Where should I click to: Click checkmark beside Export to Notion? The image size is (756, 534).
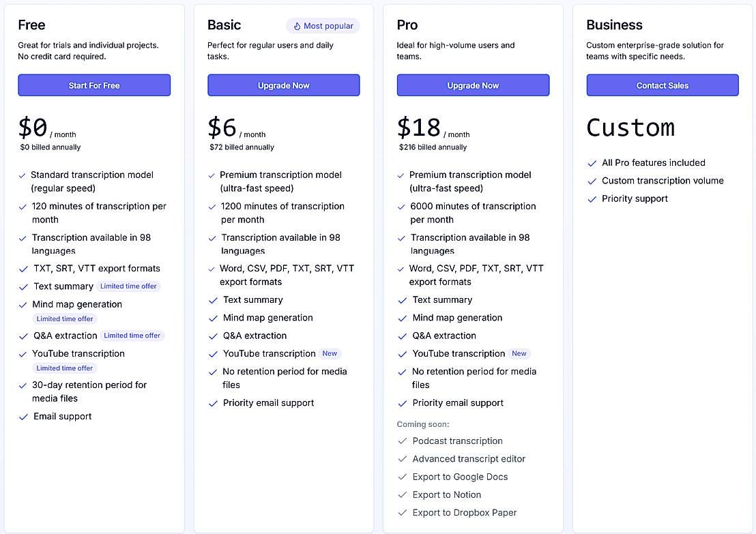(403, 495)
